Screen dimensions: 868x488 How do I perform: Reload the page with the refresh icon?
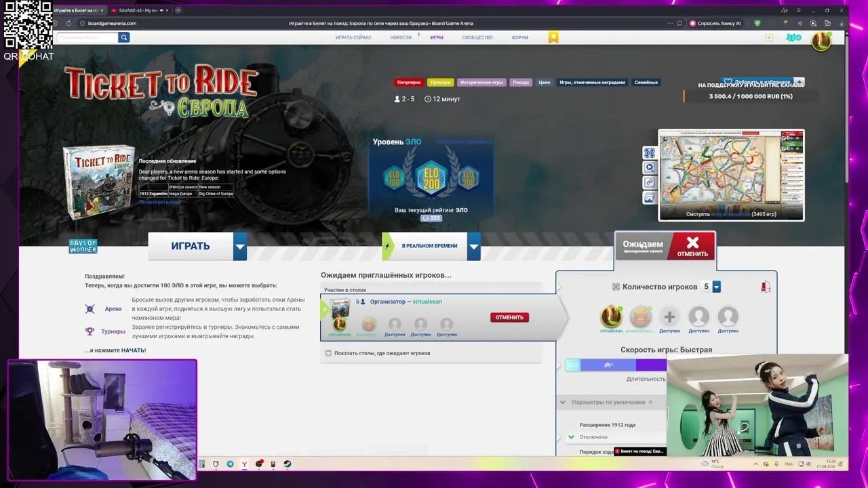68,23
